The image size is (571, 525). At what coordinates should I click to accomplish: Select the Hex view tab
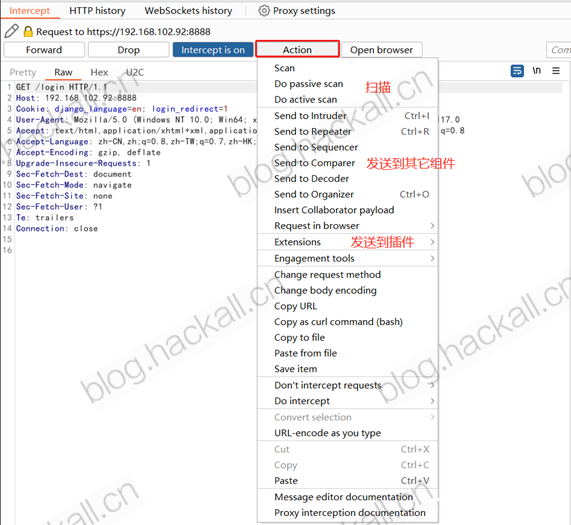[99, 72]
